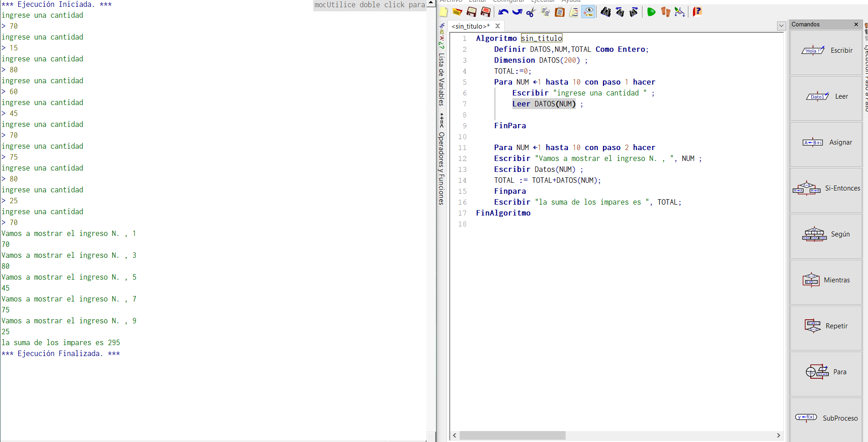Run the algorithm with the green play button

point(651,12)
